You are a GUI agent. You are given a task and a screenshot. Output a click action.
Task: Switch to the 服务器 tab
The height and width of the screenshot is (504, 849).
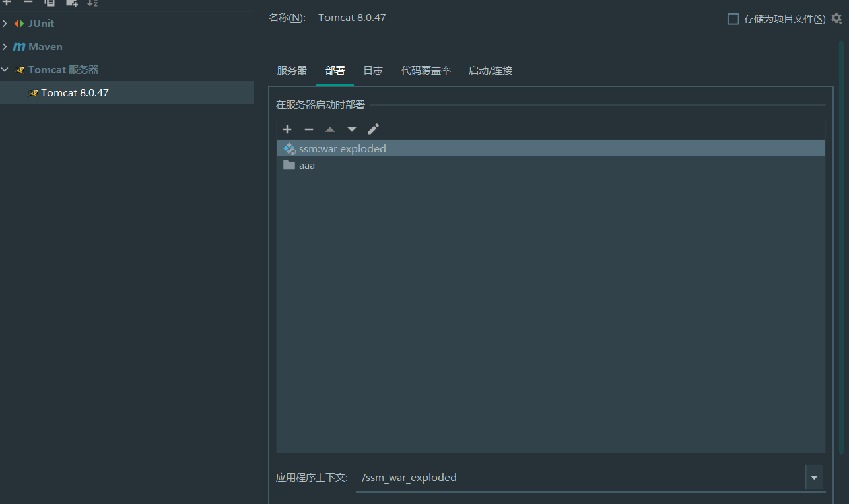[x=292, y=71]
